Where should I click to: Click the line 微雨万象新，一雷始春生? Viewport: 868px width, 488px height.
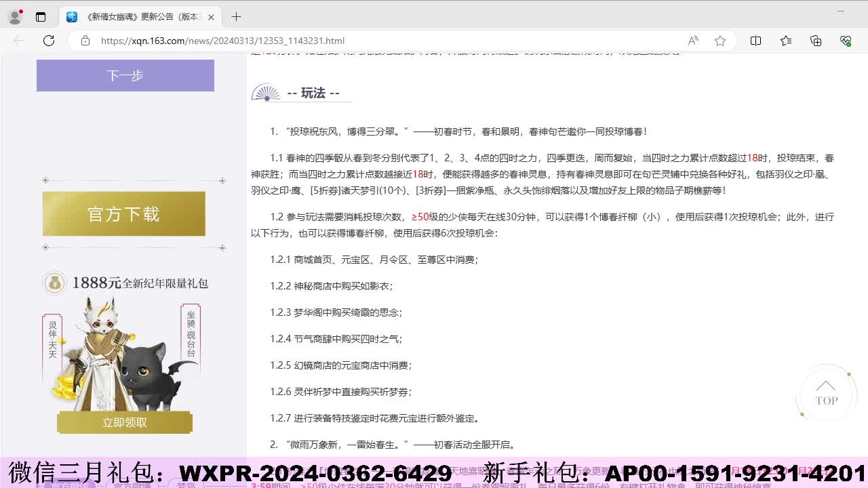(x=393, y=445)
